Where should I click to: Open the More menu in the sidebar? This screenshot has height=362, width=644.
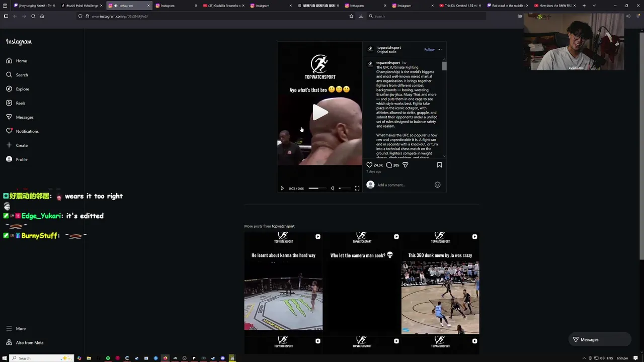click(x=16, y=328)
